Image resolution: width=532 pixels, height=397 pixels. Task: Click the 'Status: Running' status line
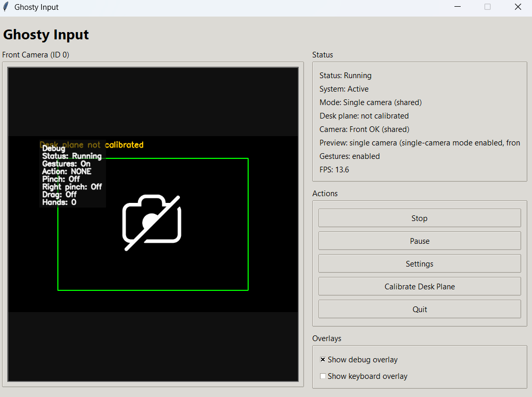[345, 76]
